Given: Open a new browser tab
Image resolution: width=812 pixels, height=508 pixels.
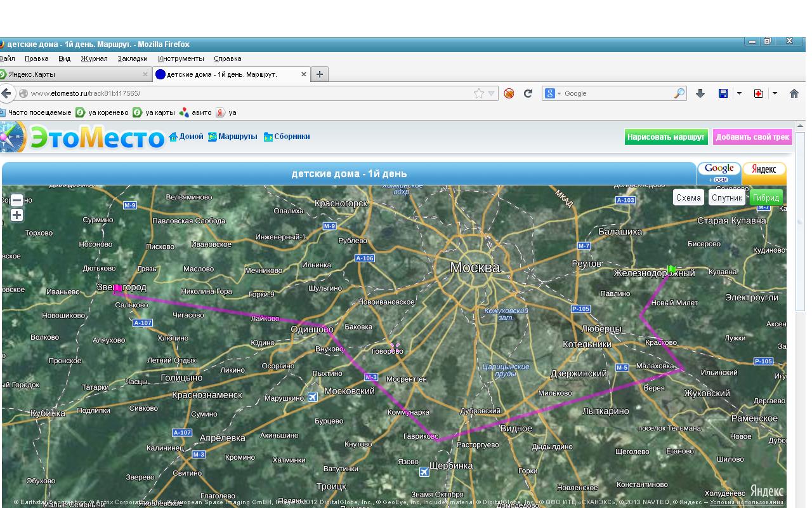Looking at the screenshot, I should point(320,74).
